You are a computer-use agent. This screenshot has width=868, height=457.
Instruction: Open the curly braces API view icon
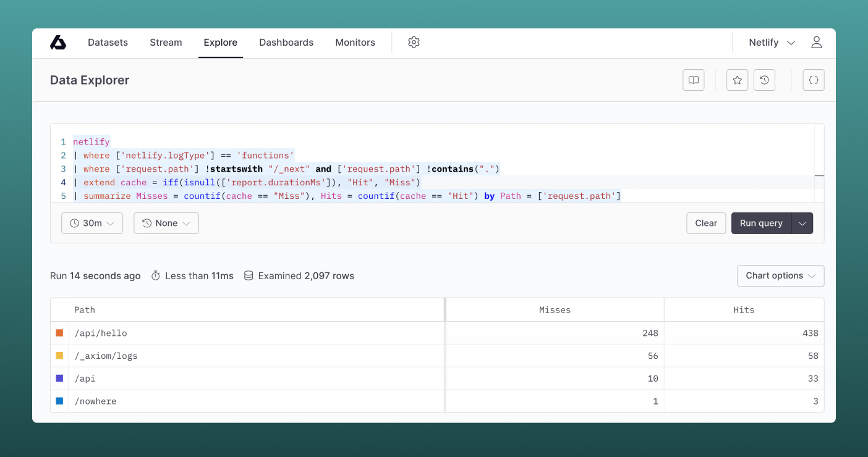(x=814, y=80)
